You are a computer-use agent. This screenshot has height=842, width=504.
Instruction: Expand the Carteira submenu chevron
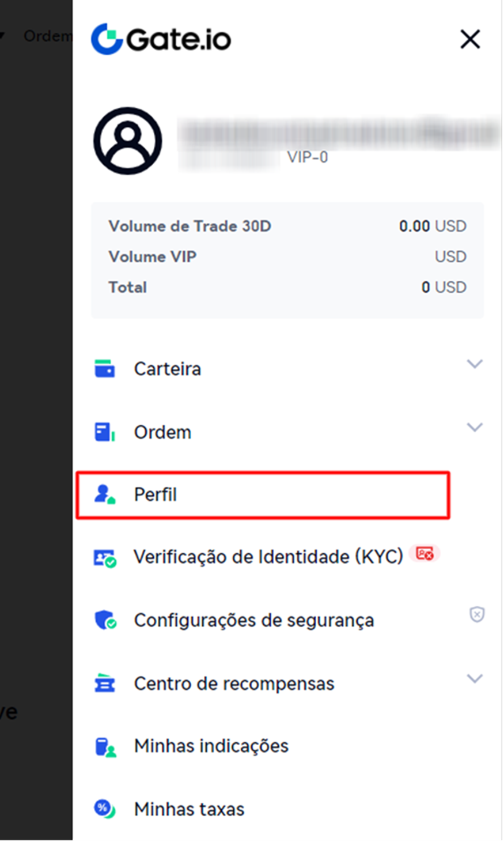pos(474,364)
